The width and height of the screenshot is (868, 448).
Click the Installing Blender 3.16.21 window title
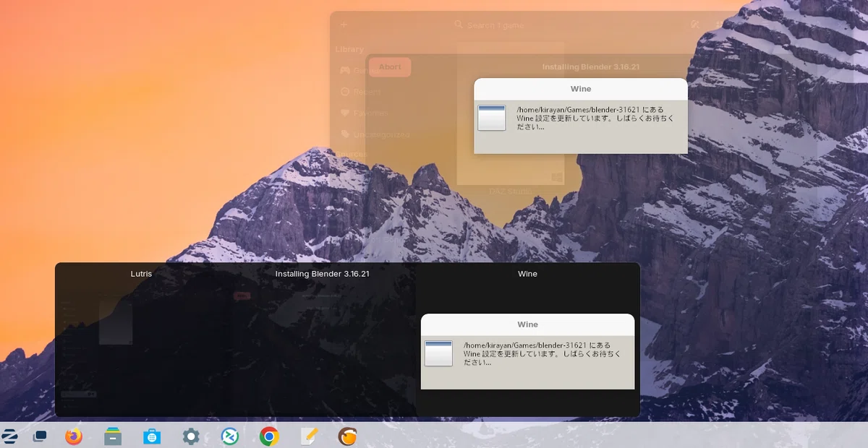tap(591, 66)
